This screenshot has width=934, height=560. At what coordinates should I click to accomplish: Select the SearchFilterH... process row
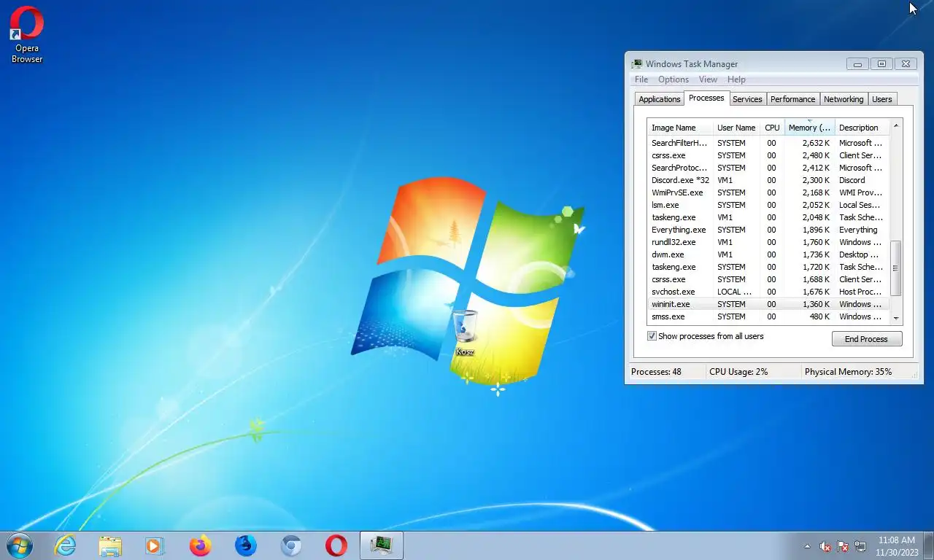pos(768,143)
